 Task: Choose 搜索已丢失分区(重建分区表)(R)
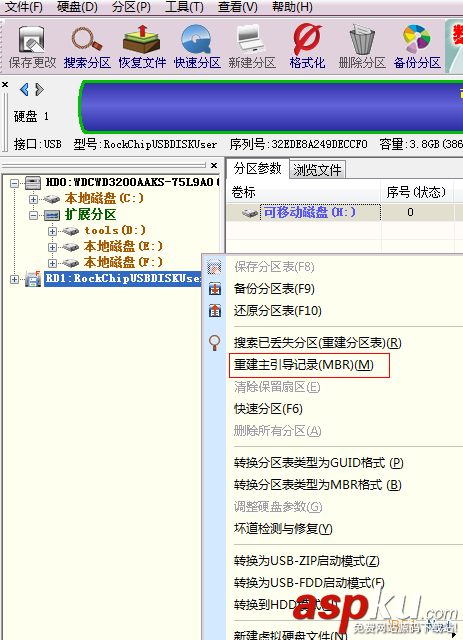coord(317,343)
